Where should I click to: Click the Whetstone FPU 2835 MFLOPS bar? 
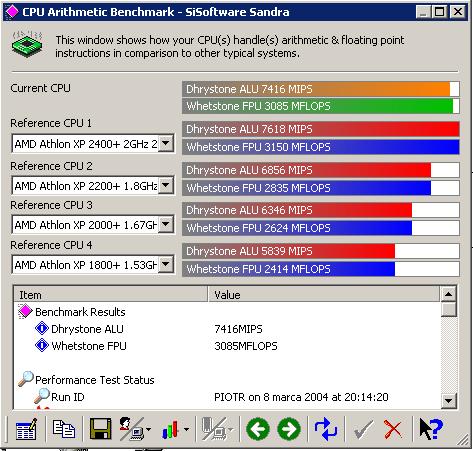[x=321, y=188]
